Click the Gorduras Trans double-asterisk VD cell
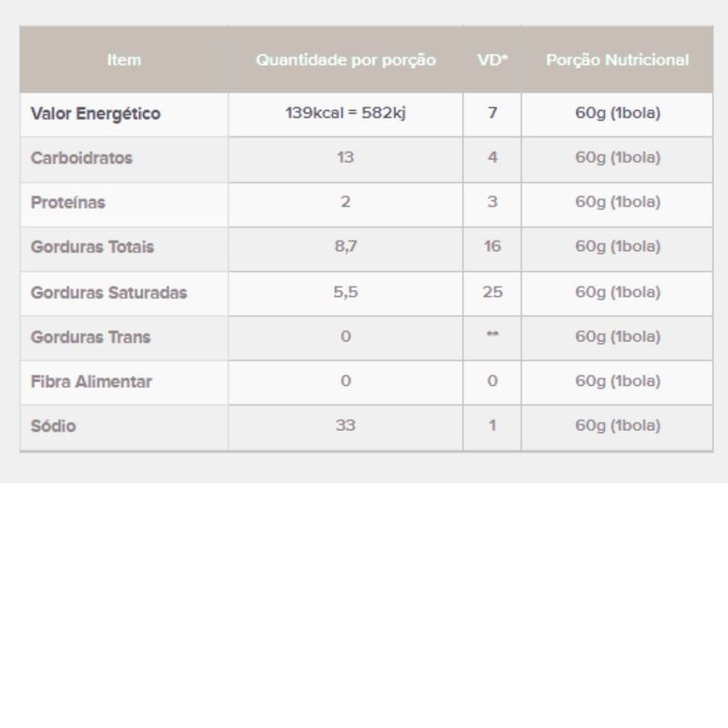Screen dimensions: 728x728 (492, 336)
